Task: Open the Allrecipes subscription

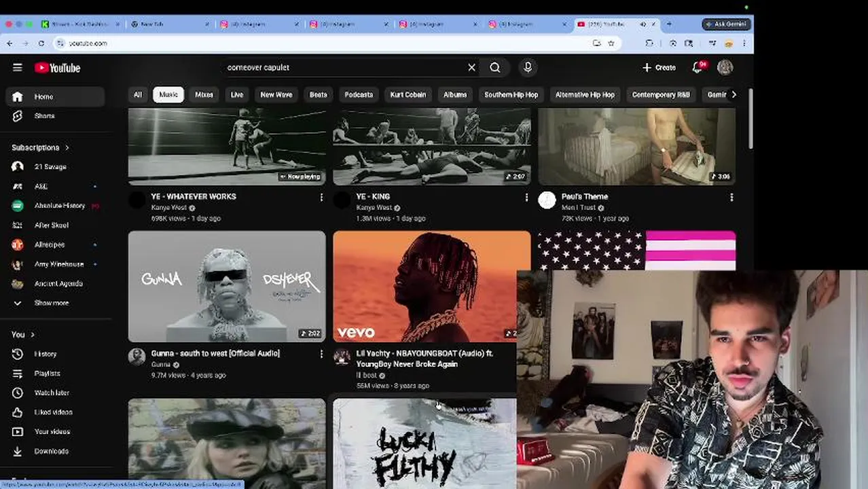Action: 56,244
